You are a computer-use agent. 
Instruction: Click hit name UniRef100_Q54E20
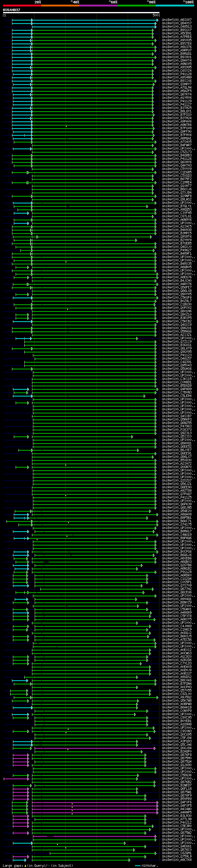177,511
